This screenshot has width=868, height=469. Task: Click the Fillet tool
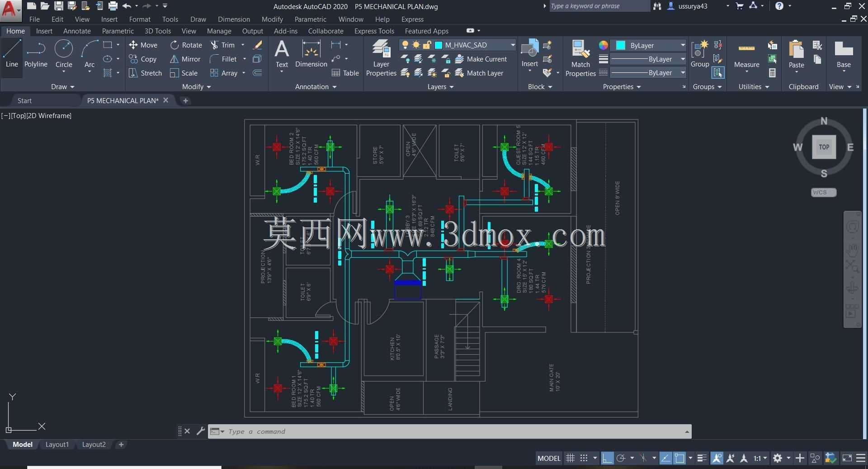click(x=223, y=59)
